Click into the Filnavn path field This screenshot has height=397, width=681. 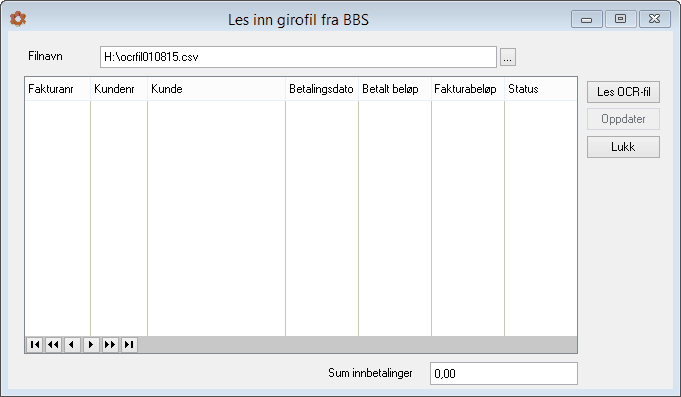(298, 57)
